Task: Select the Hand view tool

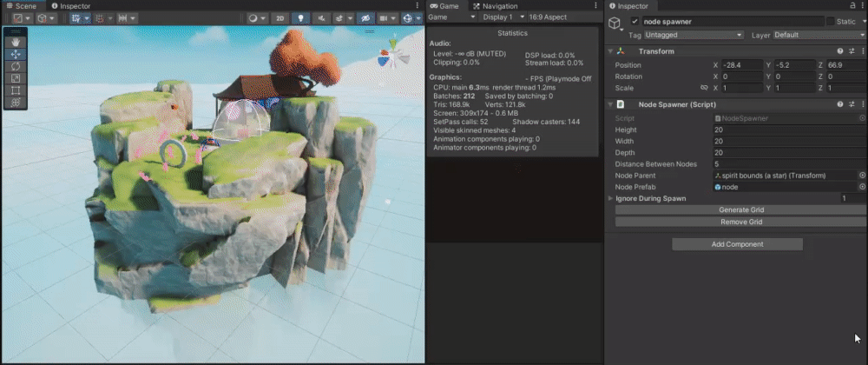Action: click(x=16, y=42)
